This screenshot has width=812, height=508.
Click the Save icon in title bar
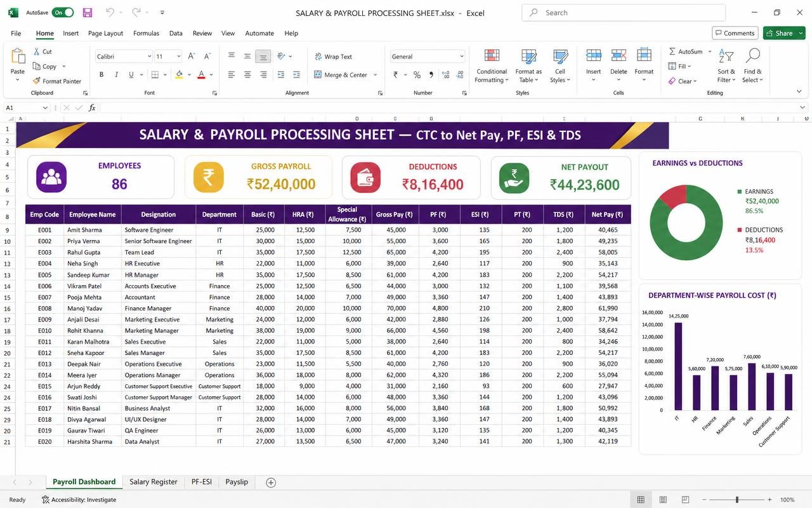pyautogui.click(x=88, y=13)
